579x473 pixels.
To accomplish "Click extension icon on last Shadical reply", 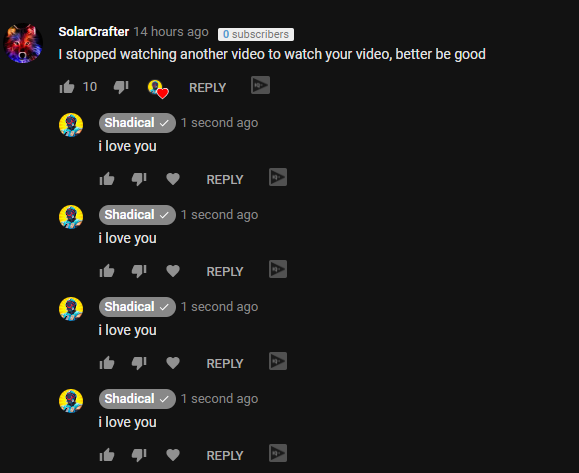I will 278,453.
